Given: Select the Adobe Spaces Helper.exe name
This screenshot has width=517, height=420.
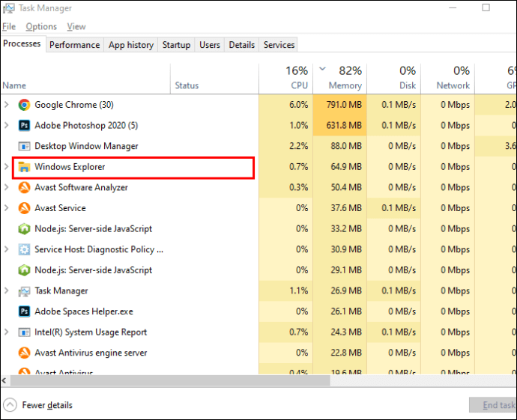Looking at the screenshot, I should (84, 311).
